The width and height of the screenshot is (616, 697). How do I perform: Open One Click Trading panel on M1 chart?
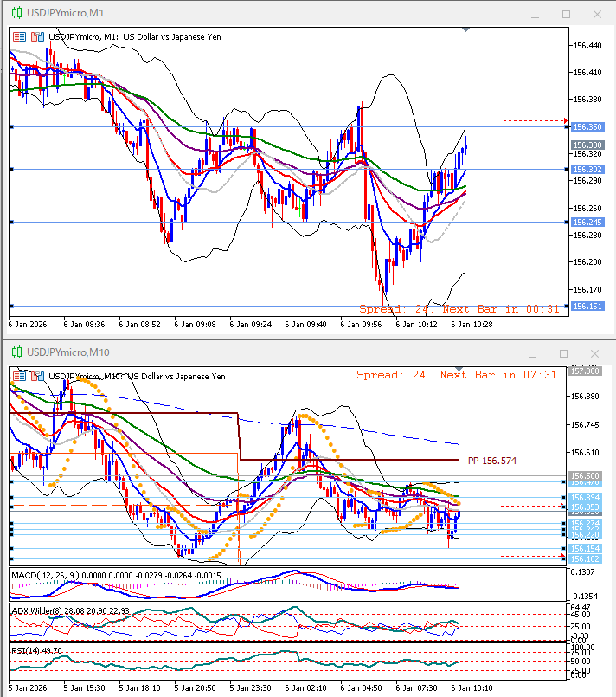19,37
